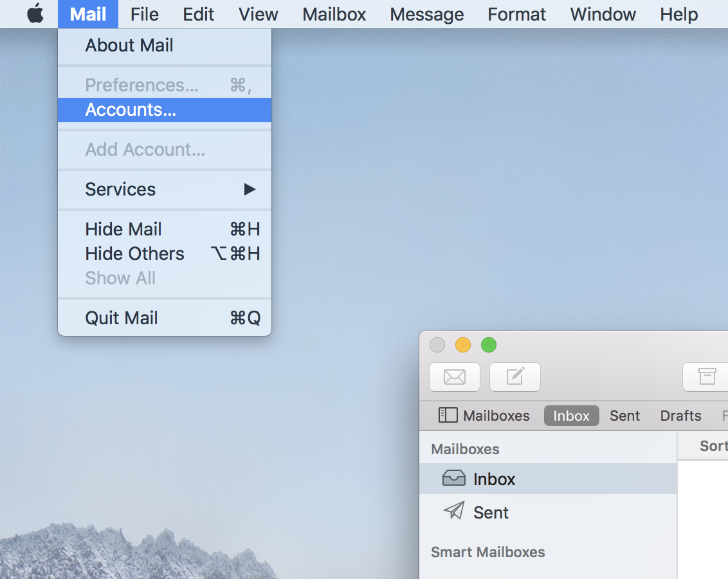Screen dimensions: 728x579
Task: Open the Mailbox menu
Action: tap(334, 14)
